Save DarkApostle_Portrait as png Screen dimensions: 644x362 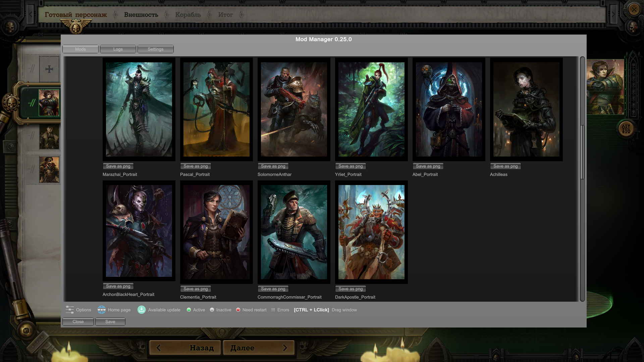(x=351, y=289)
